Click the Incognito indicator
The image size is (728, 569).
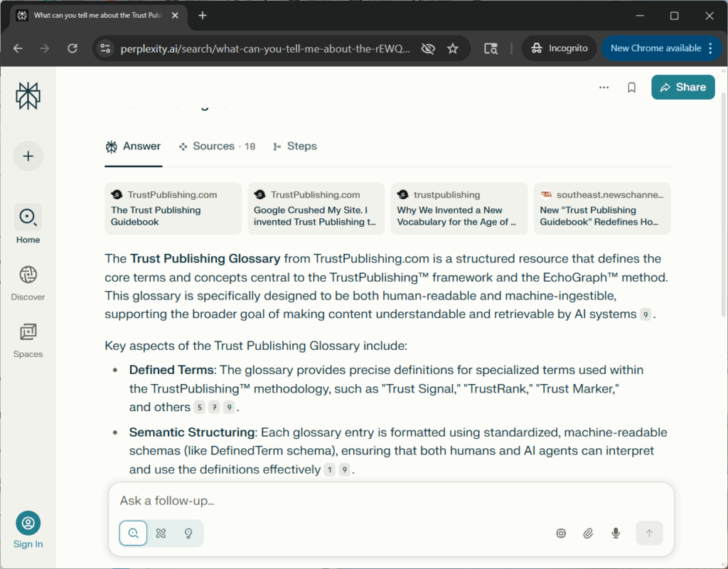pos(559,48)
